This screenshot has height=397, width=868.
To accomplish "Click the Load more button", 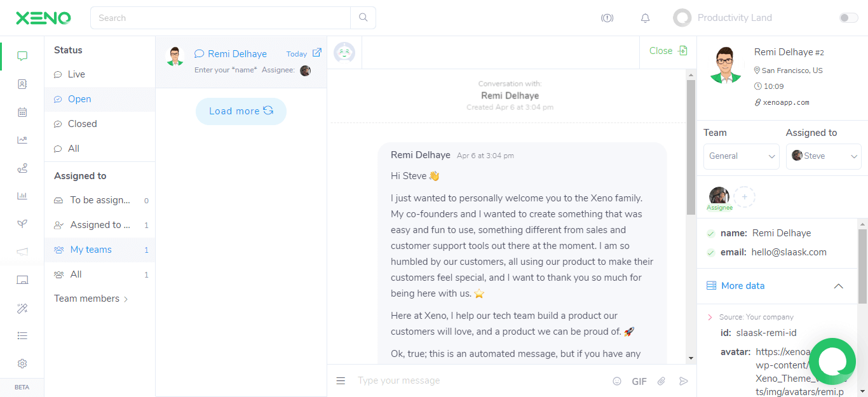I will tap(241, 111).
